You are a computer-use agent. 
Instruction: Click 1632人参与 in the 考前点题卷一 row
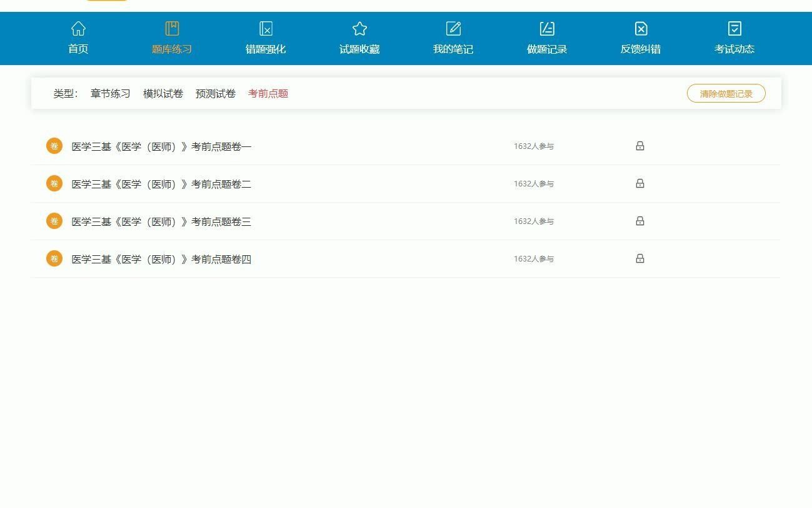[x=534, y=146]
